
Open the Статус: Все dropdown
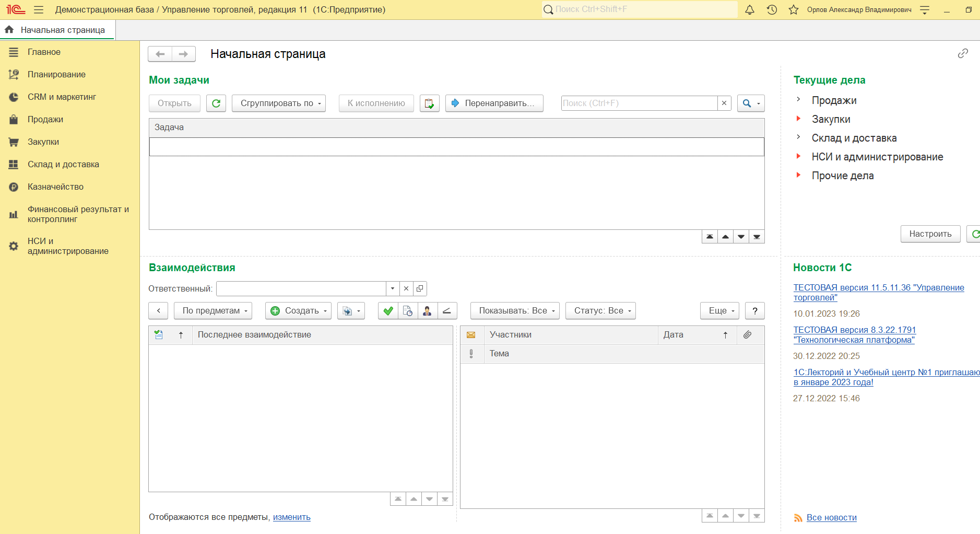point(600,311)
